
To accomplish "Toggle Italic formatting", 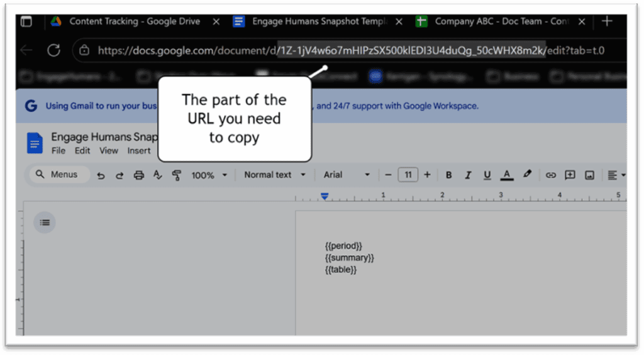I will point(468,175).
